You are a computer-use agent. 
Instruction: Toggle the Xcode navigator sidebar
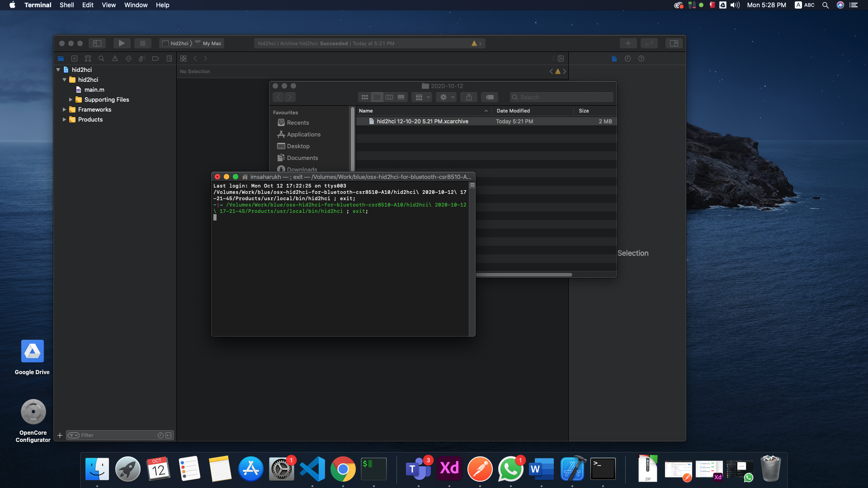click(97, 43)
